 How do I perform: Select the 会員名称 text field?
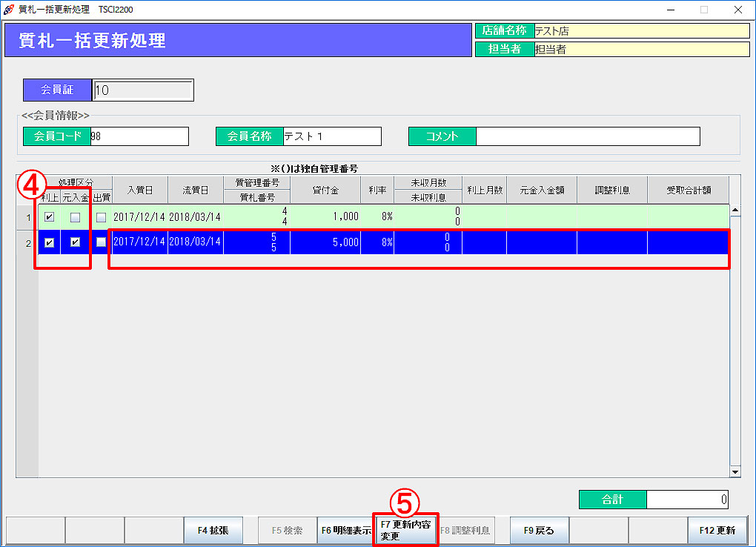331,136
